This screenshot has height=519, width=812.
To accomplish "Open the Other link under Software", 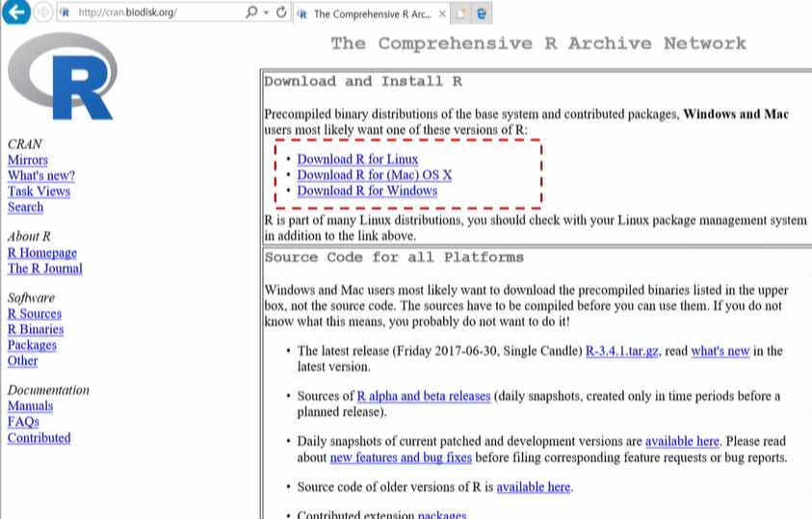I will tap(22, 361).
